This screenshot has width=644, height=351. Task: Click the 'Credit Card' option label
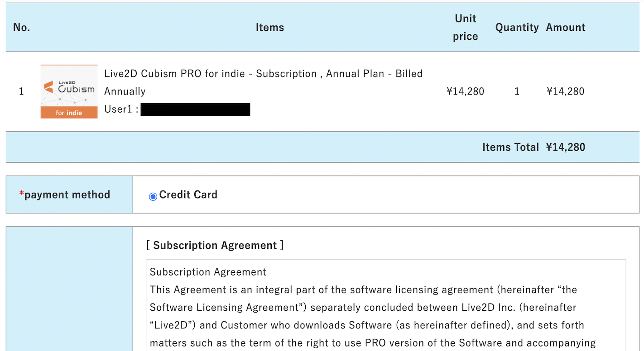188,194
